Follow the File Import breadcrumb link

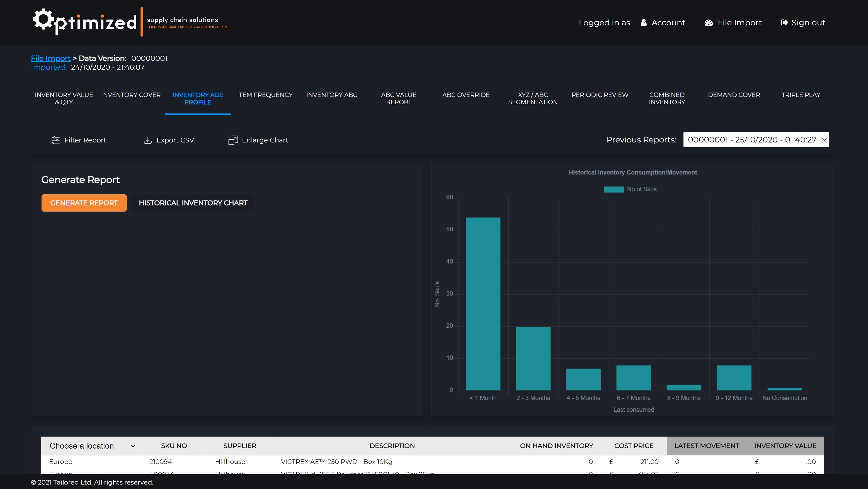[51, 58]
